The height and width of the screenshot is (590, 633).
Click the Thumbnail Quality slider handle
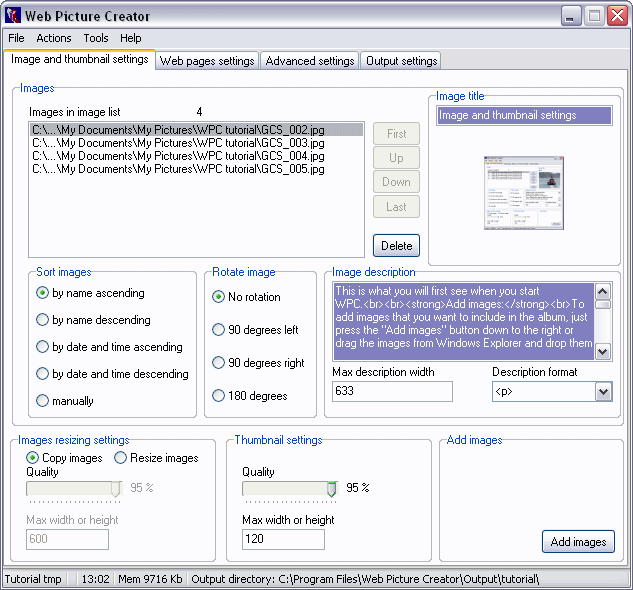coord(332,488)
